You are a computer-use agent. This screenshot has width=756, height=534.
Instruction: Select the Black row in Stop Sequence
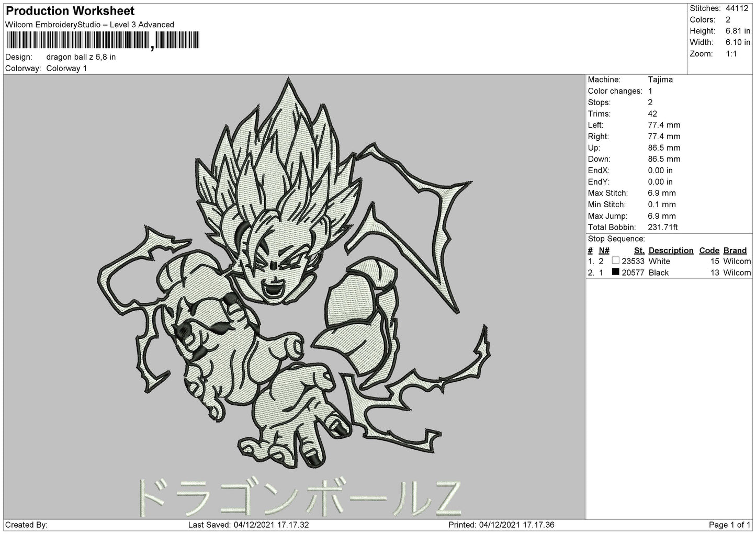coord(669,272)
